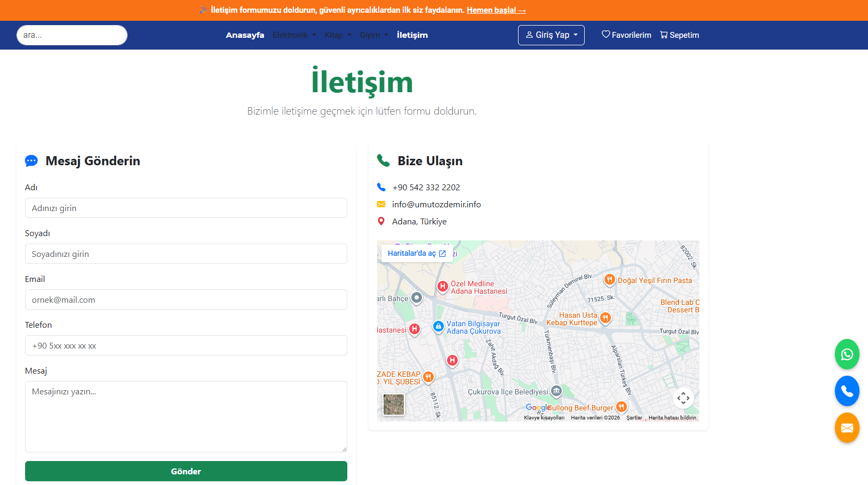The width and height of the screenshot is (868, 485).
Task: Toggle fullscreen view on the map
Action: click(x=683, y=398)
